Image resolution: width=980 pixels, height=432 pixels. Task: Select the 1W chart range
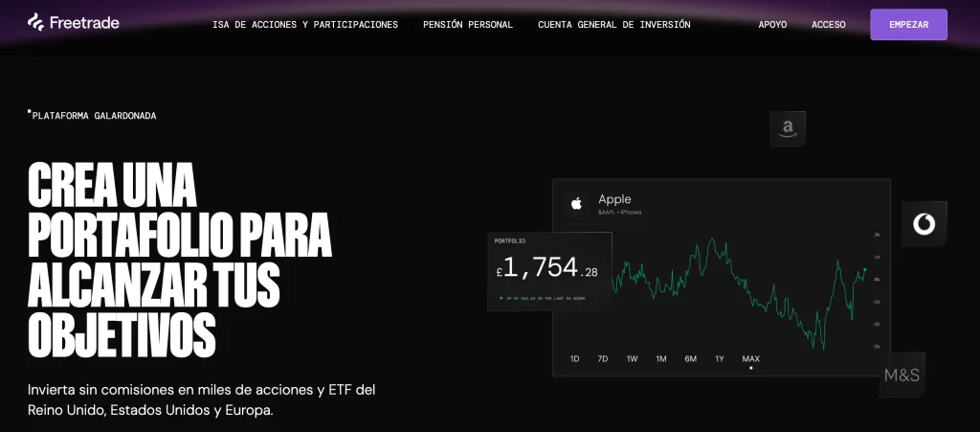click(x=632, y=359)
